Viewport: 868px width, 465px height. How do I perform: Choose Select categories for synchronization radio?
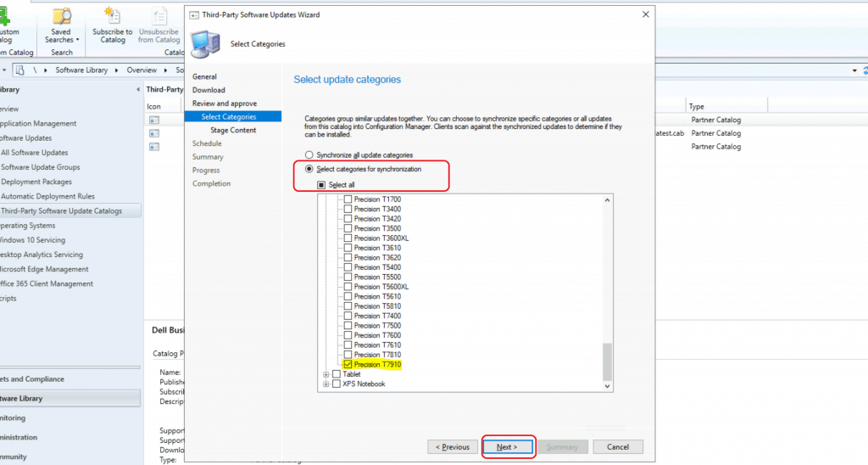(x=309, y=169)
